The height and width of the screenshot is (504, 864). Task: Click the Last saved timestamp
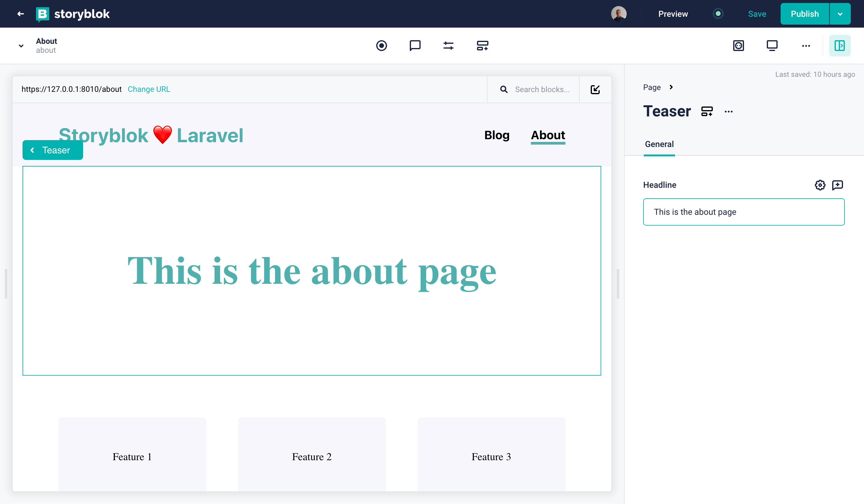815,74
